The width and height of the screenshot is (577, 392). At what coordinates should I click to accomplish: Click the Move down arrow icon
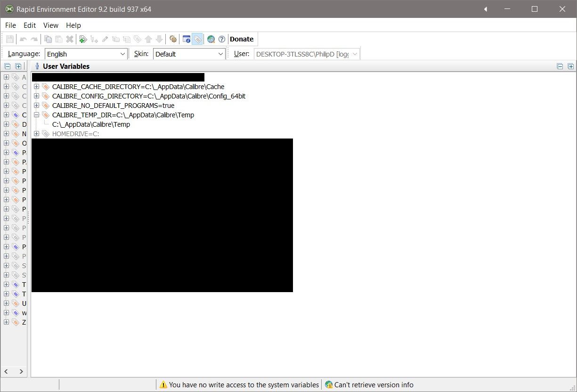(159, 39)
